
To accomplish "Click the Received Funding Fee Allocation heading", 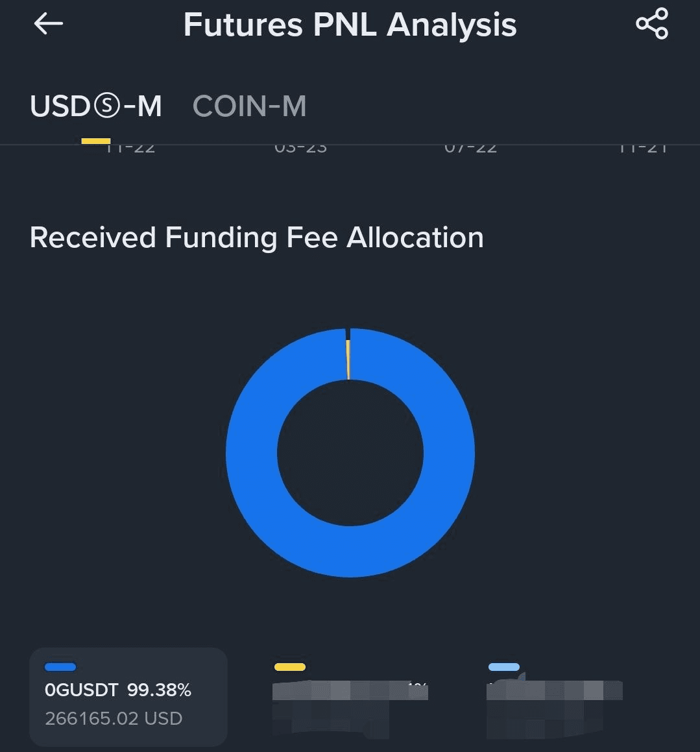I will pyautogui.click(x=257, y=237).
